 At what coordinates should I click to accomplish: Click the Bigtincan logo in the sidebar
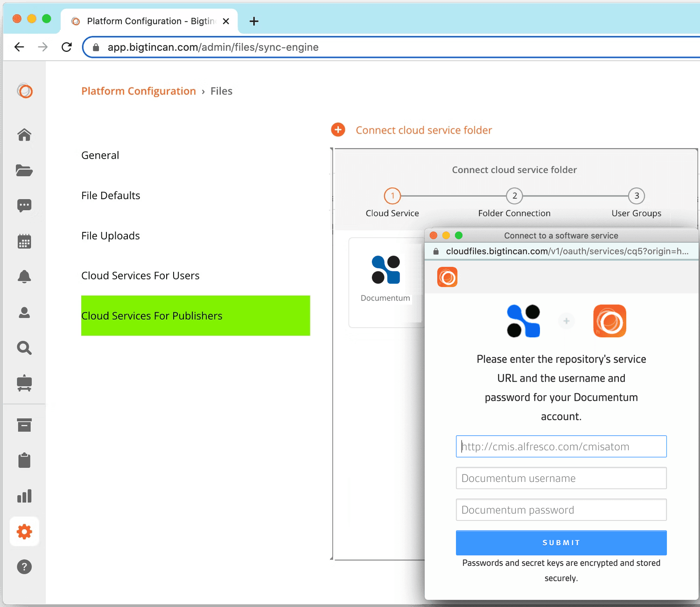pos(25,91)
